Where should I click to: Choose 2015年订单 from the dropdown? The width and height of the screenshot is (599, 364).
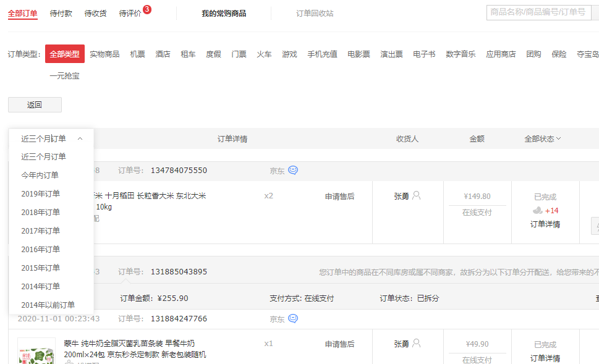[x=41, y=268]
